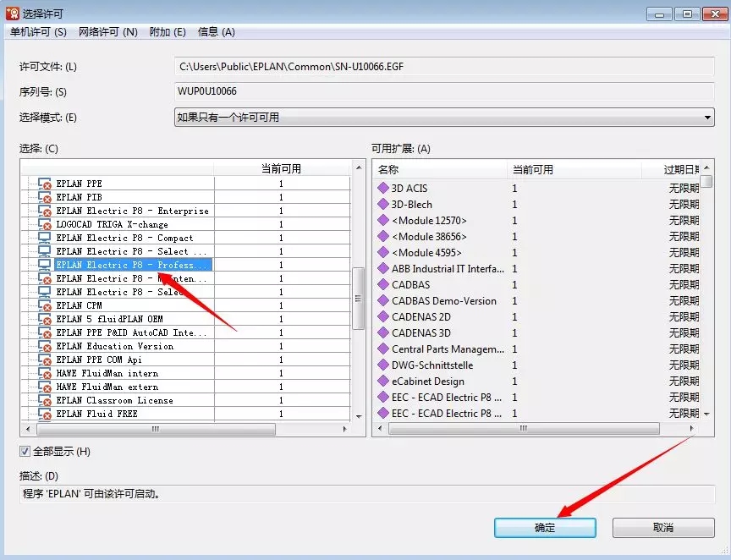Open the 选择模式 dropdown list
The height and width of the screenshot is (560, 731).
709,116
